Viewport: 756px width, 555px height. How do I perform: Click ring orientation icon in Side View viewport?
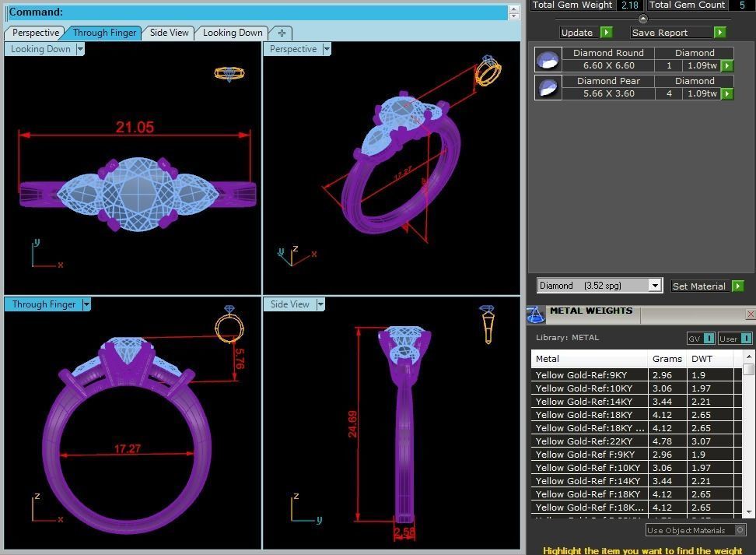tap(487, 325)
